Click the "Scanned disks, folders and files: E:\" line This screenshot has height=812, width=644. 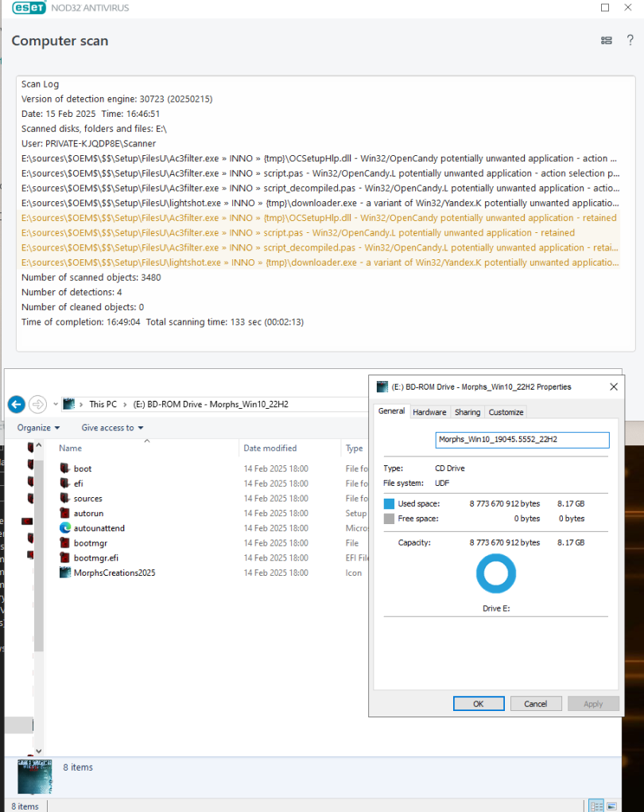(94, 128)
